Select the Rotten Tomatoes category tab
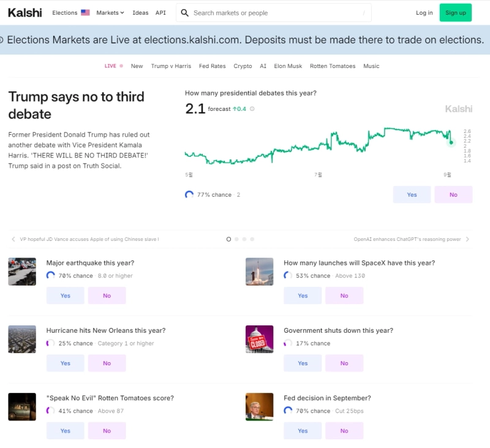This screenshot has width=490, height=448. 333,66
